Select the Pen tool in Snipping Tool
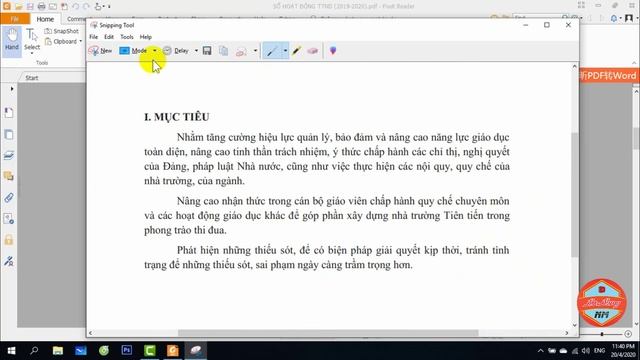640x360 pixels. tap(271, 51)
